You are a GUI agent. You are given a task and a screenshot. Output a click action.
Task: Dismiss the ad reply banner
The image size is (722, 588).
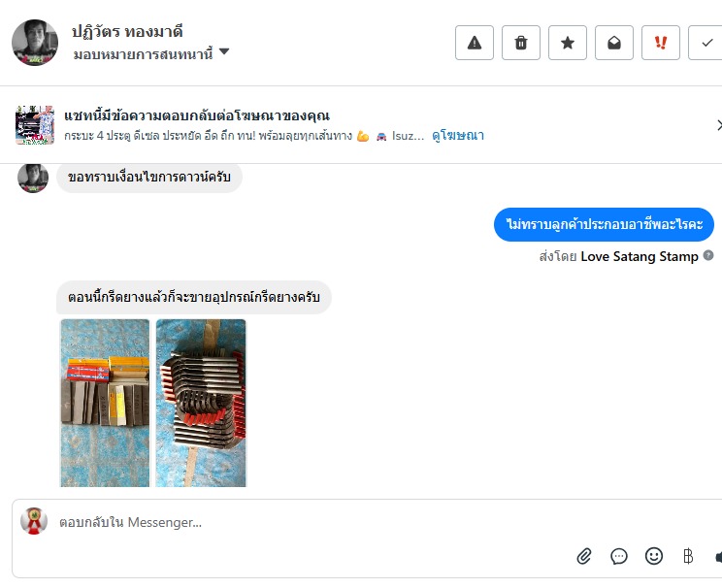pos(719,125)
